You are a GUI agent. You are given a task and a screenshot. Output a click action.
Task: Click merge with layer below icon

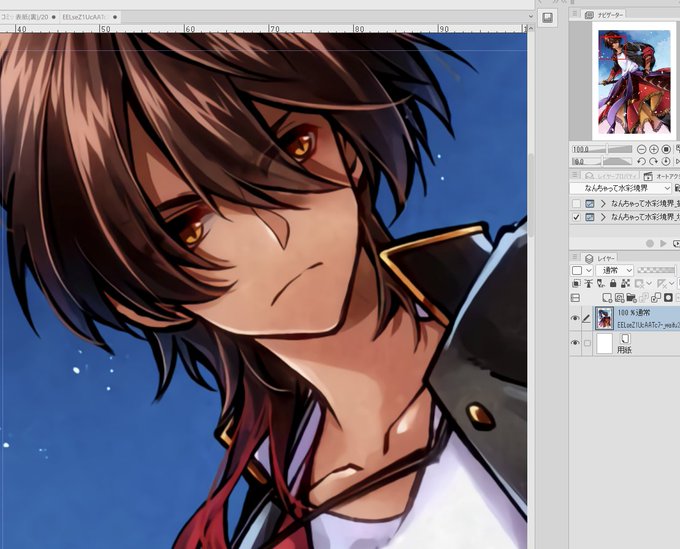(656, 297)
